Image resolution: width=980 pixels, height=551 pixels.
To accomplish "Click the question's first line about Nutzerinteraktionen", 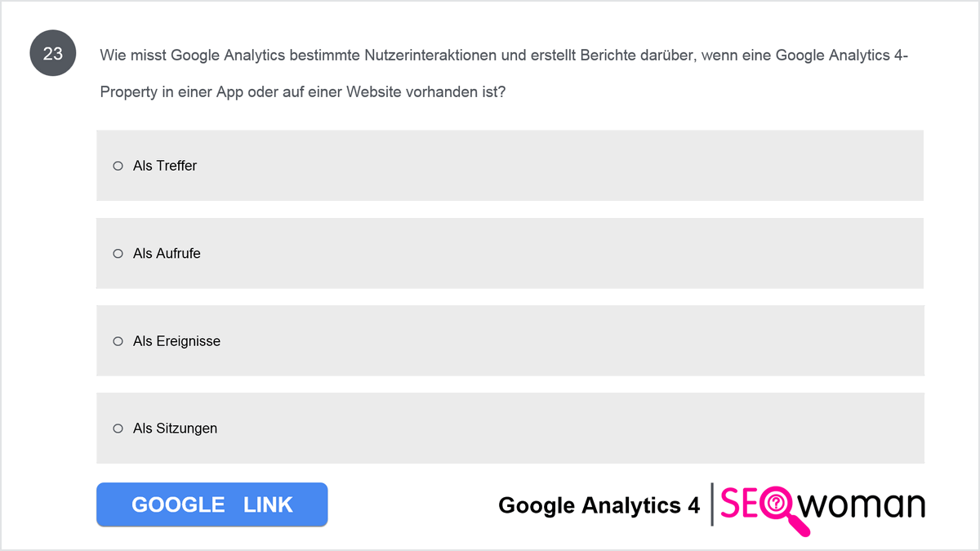I will tap(504, 56).
